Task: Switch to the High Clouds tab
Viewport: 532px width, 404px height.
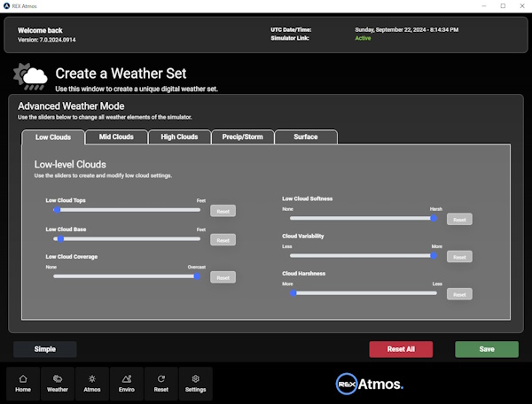Action: pyautogui.click(x=179, y=137)
